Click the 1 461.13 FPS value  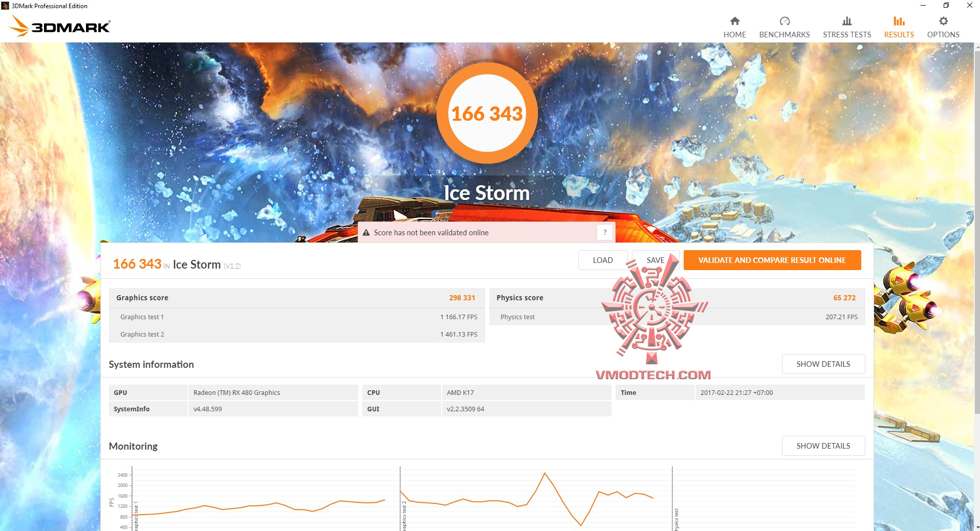point(459,335)
